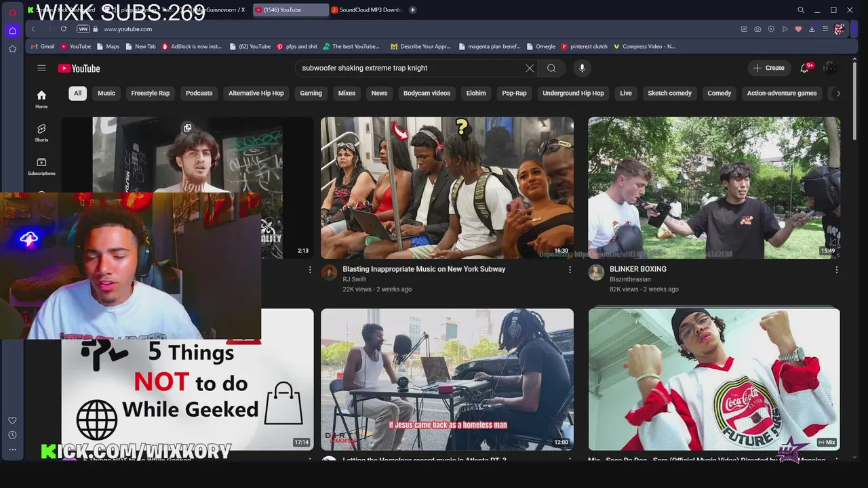Click the Create button
The image size is (868, 488).
tap(769, 68)
